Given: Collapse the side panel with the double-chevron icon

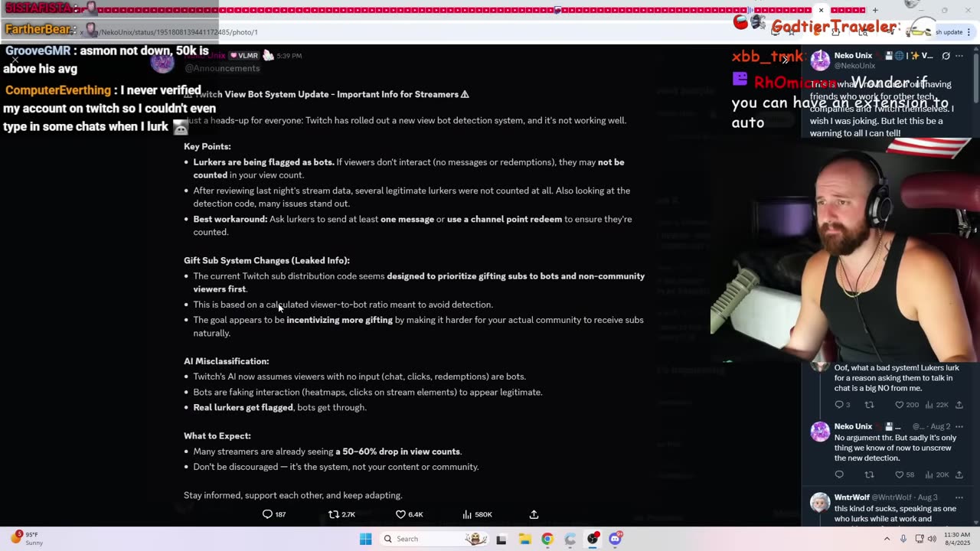Looking at the screenshot, I should pos(785,59).
